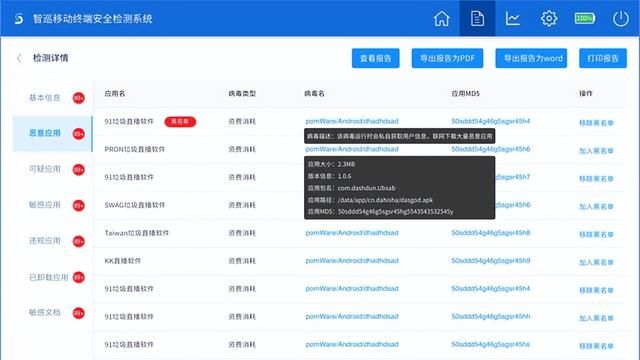Click 资费消耗 in the SWAG垃圾直播软件 row

242,205
